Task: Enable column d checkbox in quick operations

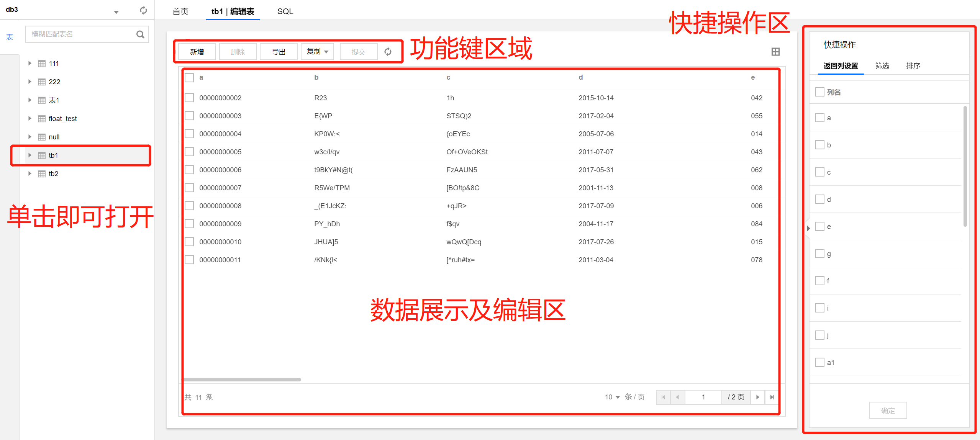Action: [819, 200]
